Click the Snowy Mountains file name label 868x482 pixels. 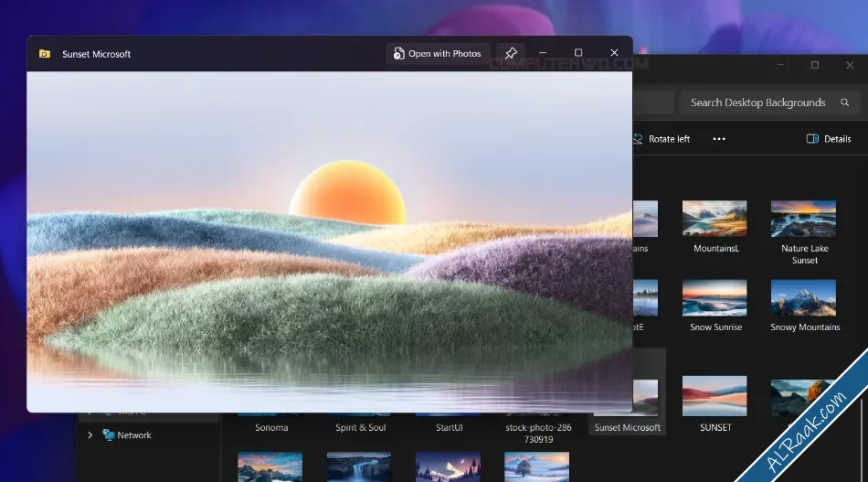(x=805, y=327)
